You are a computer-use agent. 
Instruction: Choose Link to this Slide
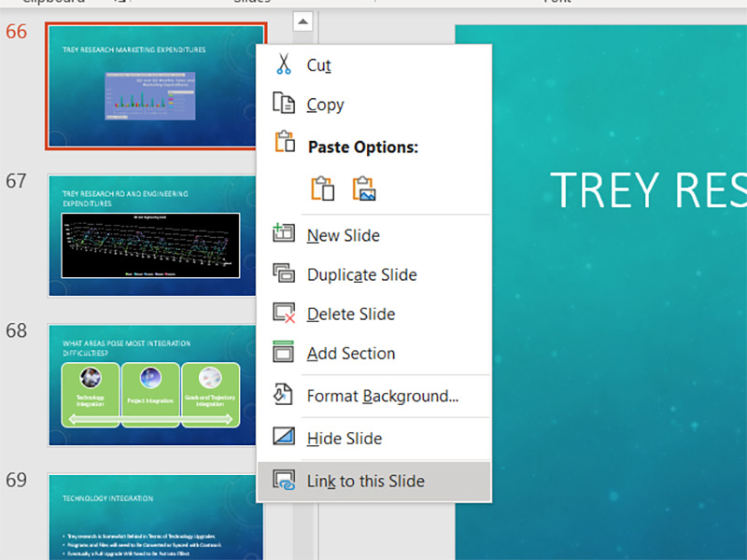pyautogui.click(x=374, y=481)
